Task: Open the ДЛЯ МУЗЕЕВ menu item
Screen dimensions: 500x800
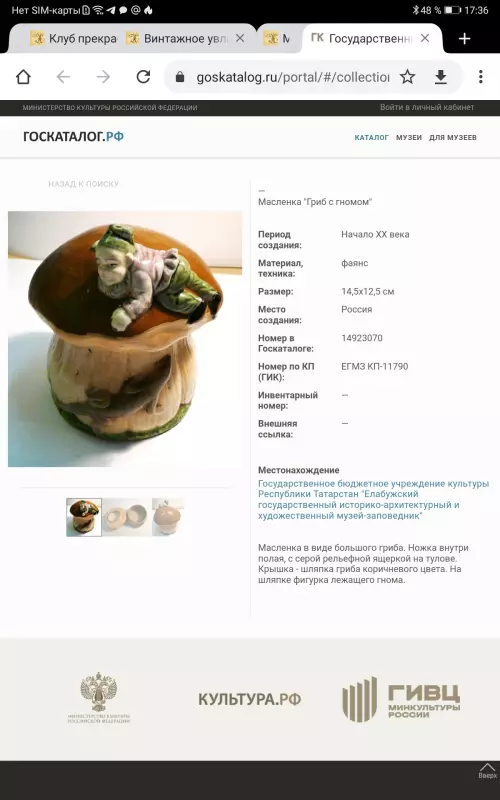Action: [x=453, y=137]
